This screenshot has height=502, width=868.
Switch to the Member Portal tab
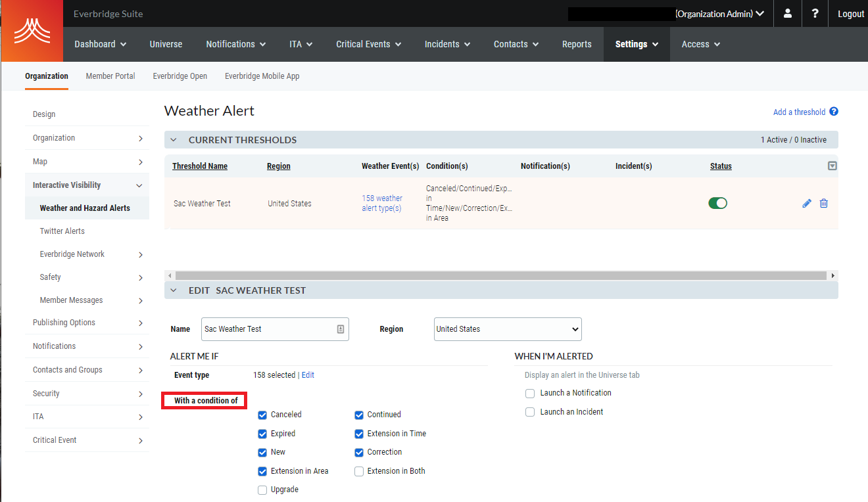click(x=110, y=76)
